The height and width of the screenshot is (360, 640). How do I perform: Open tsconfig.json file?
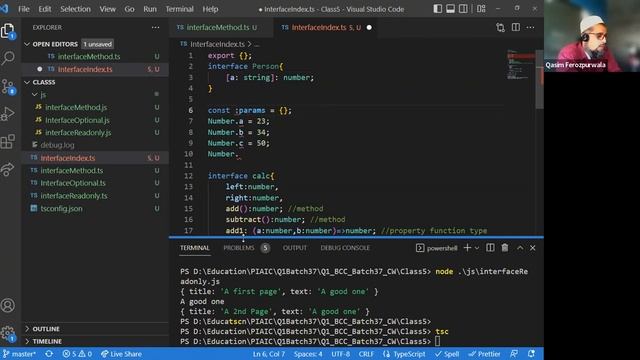click(95, 209)
